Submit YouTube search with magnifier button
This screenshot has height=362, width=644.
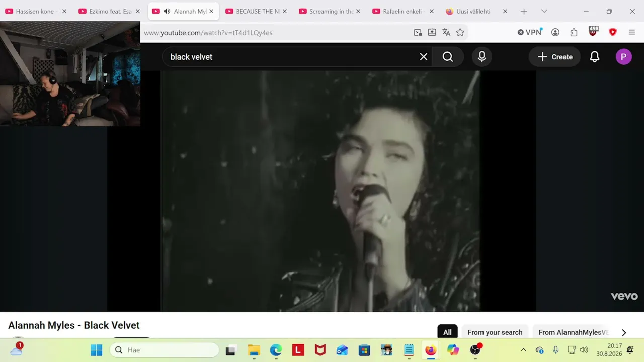tap(448, 57)
